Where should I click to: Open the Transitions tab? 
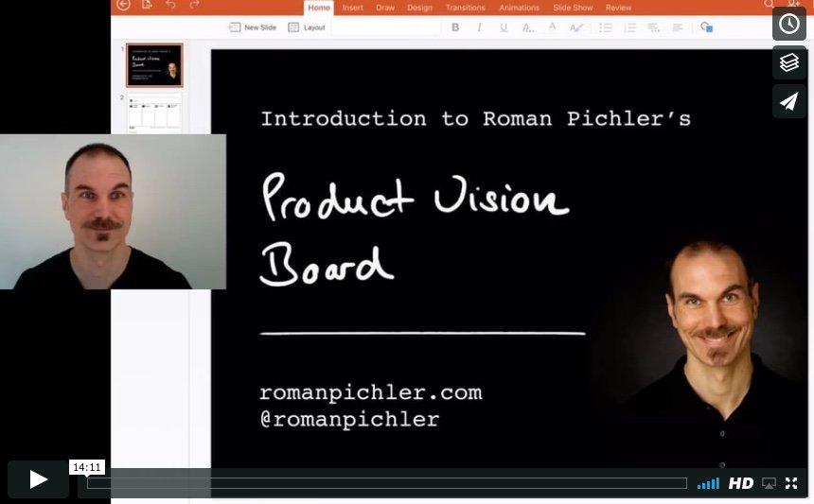(x=465, y=8)
